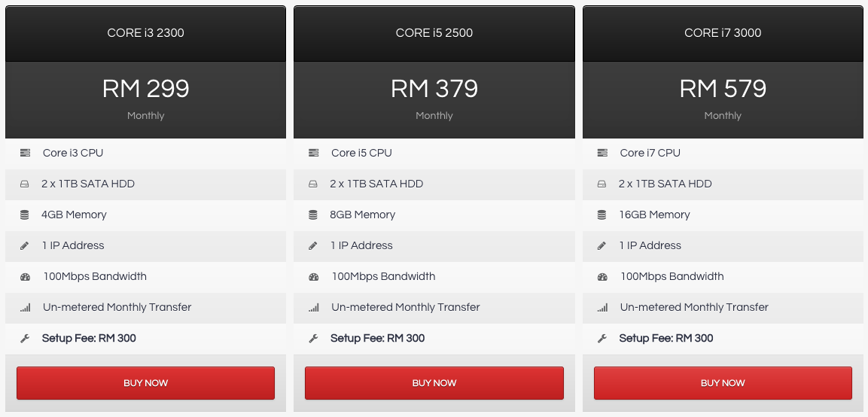Image resolution: width=868 pixels, height=417 pixels.
Task: Click the wrench icon beside Core i3 Setup Fee
Action: click(24, 339)
